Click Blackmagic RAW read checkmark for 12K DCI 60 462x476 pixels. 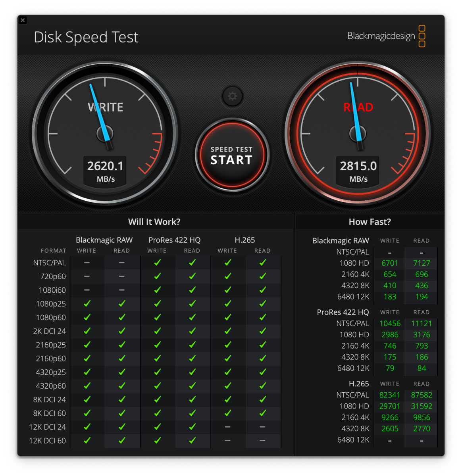[122, 440]
